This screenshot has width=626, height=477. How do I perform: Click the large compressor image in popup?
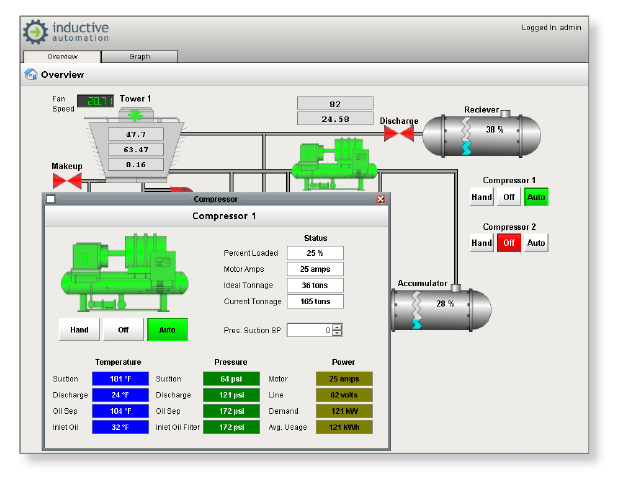pyautogui.click(x=125, y=273)
